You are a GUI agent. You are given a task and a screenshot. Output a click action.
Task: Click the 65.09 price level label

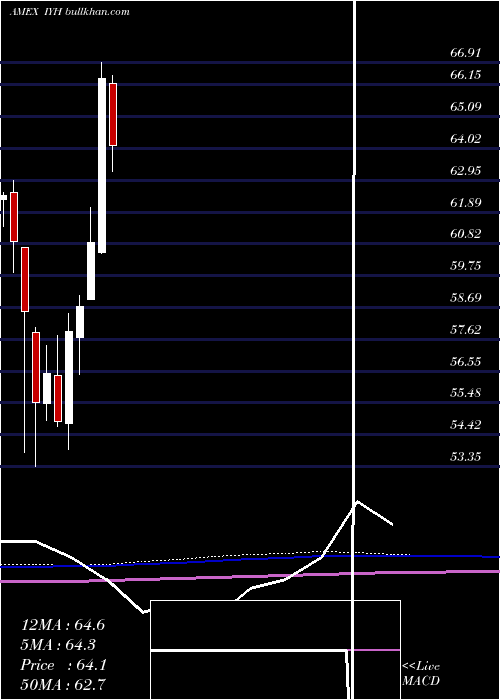pyautogui.click(x=466, y=107)
